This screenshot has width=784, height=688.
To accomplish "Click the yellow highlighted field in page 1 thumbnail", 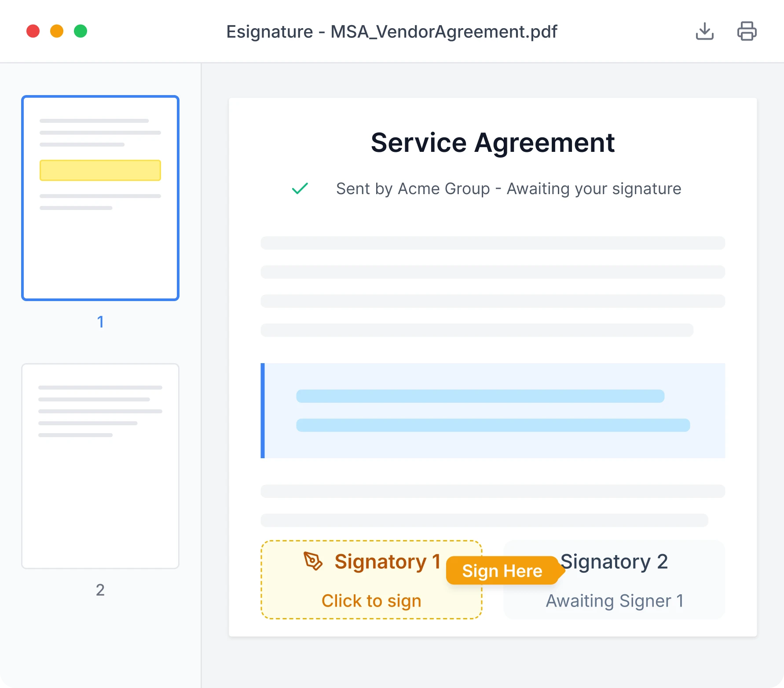I will coord(100,170).
